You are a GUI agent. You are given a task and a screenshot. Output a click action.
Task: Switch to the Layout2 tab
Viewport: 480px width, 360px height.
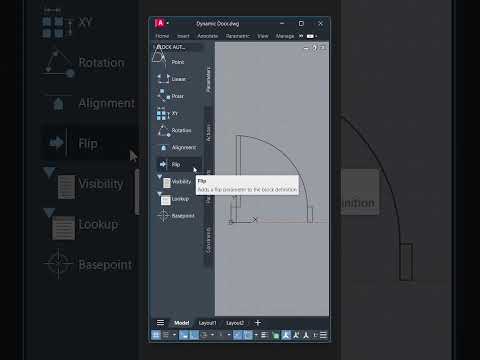[235, 323]
